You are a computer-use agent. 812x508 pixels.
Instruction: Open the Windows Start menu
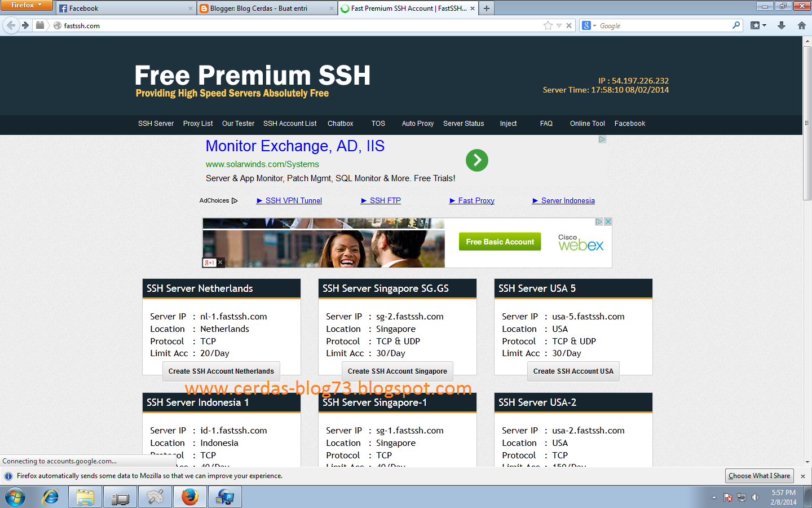(x=15, y=497)
